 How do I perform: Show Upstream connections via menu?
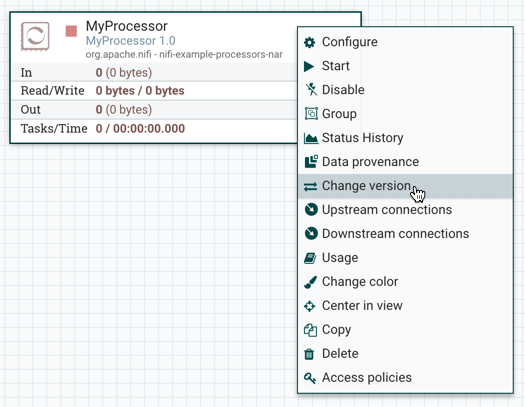point(405,210)
